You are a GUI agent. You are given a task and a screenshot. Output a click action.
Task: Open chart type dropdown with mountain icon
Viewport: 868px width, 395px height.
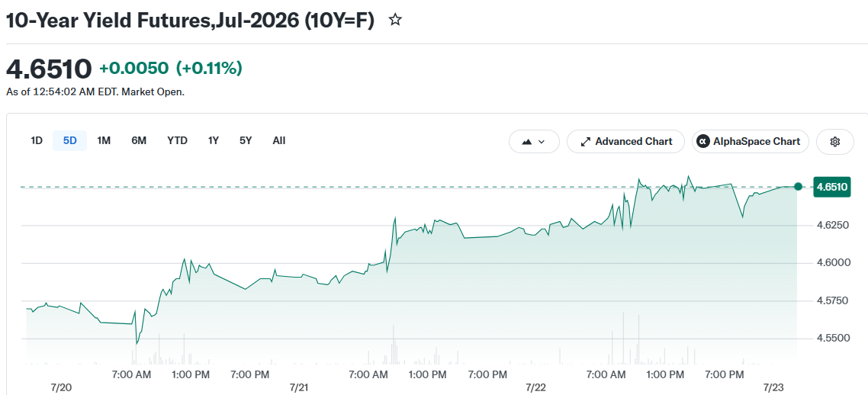coord(534,142)
